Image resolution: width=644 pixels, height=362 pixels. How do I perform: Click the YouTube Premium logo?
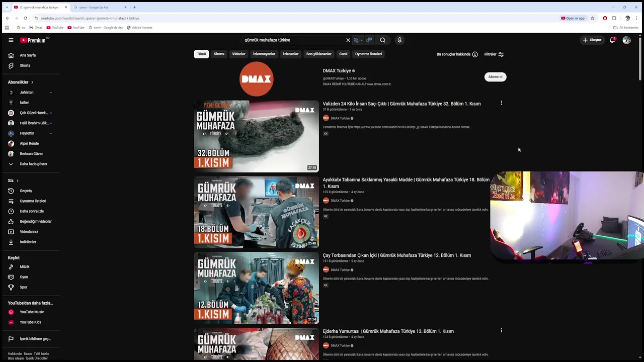pyautogui.click(x=34, y=40)
